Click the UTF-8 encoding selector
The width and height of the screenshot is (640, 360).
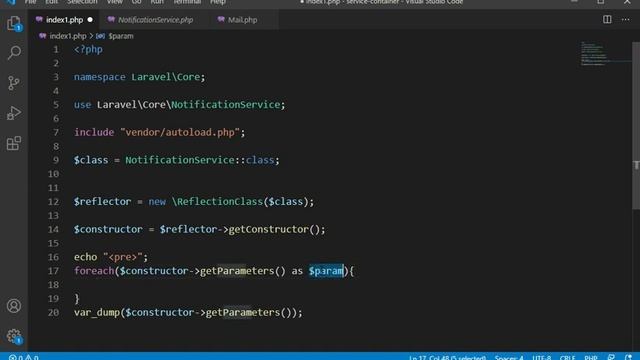541,357
